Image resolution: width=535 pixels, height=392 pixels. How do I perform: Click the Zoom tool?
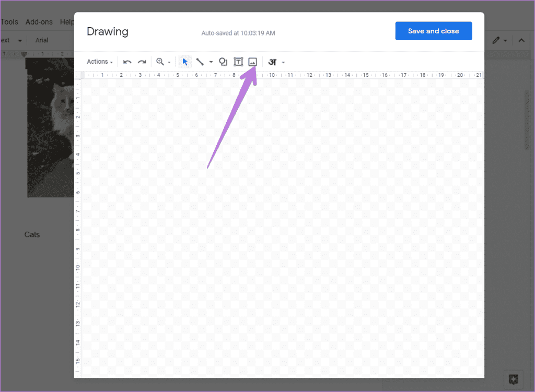click(x=160, y=62)
